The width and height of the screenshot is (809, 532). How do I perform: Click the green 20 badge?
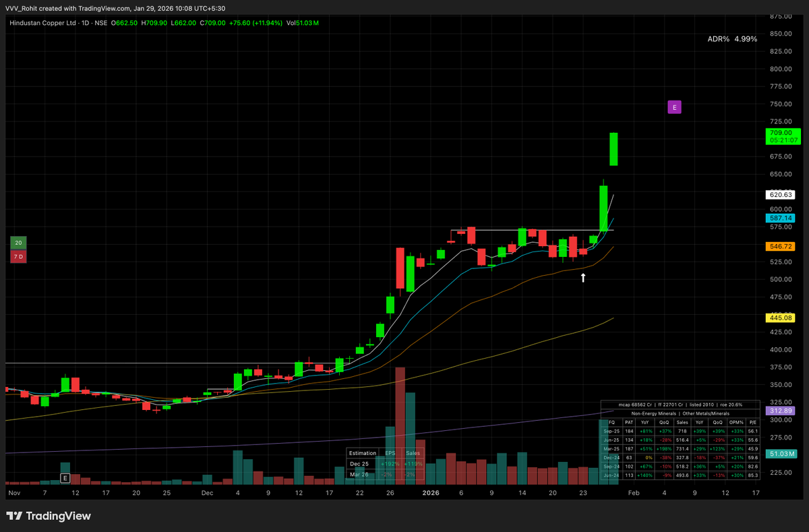click(18, 243)
